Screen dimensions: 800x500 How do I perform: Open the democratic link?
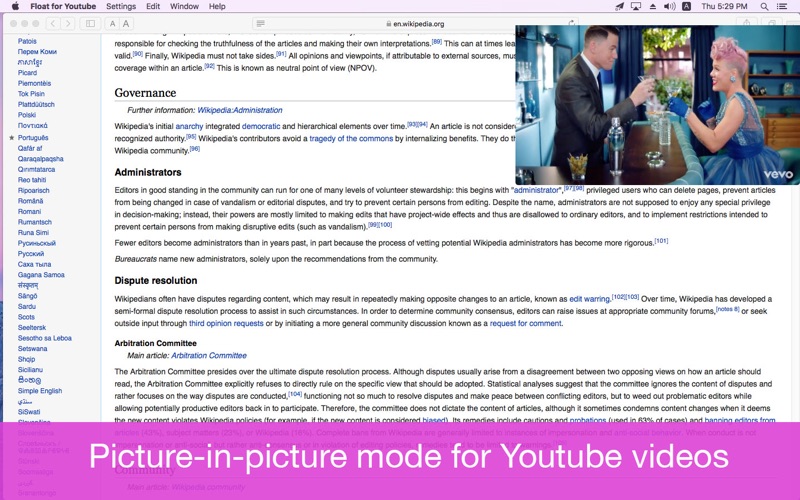coord(261,126)
